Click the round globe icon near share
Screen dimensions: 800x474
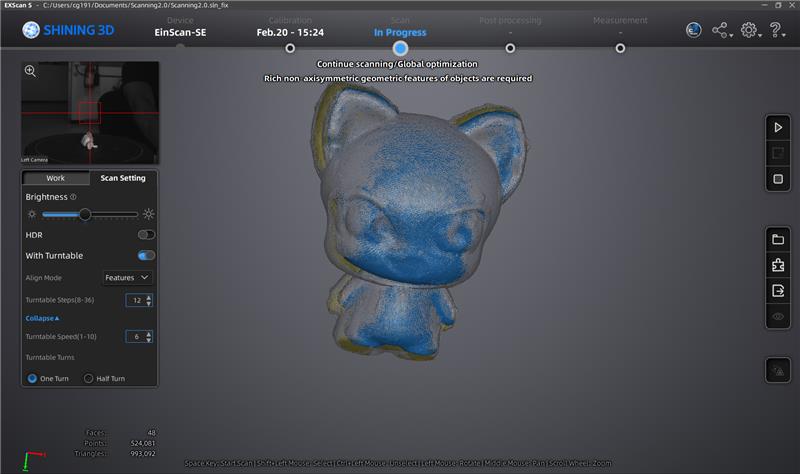(693, 30)
